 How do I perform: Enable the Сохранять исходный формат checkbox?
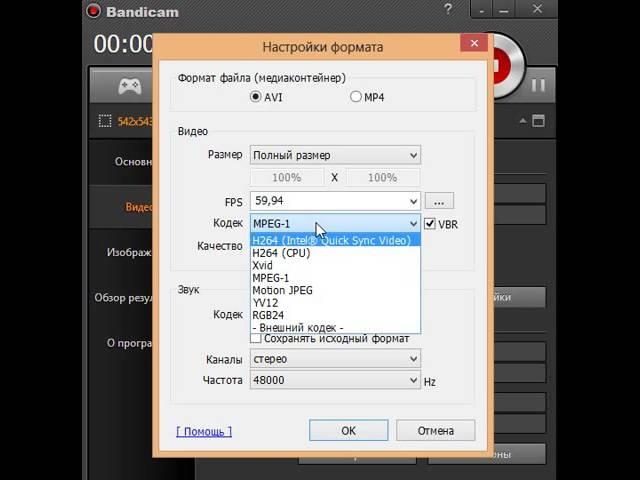coord(256,338)
